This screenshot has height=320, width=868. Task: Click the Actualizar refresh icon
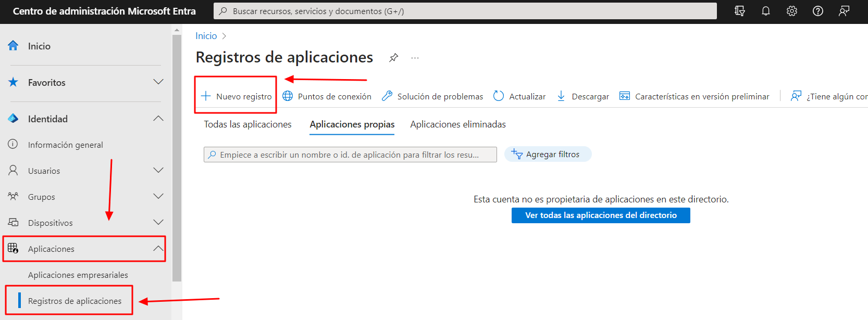coord(499,96)
